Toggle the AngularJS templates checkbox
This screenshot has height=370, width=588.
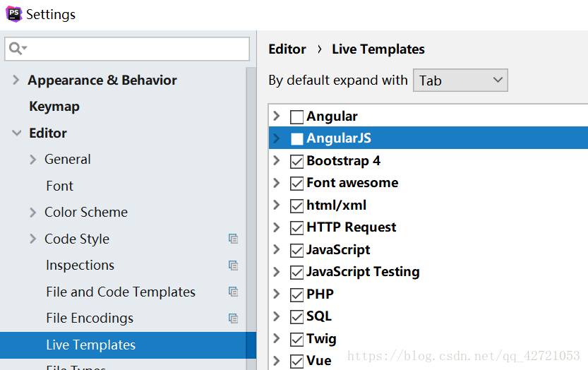point(296,139)
